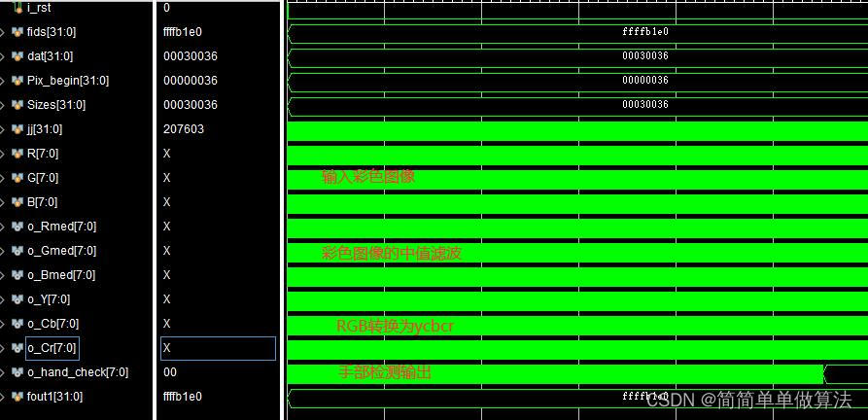Image resolution: width=868 pixels, height=420 pixels.
Task: Click the bus icon beside fids[31:0]
Action: click(17, 32)
